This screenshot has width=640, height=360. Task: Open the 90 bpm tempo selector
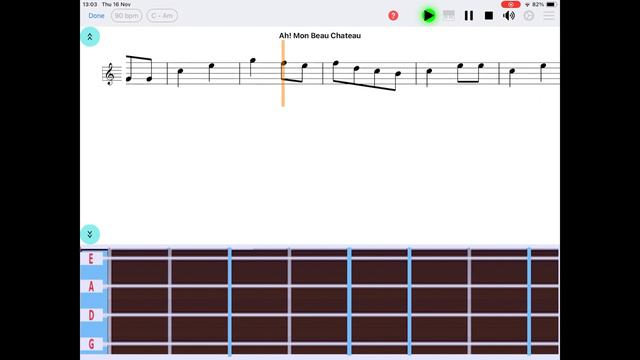click(127, 16)
